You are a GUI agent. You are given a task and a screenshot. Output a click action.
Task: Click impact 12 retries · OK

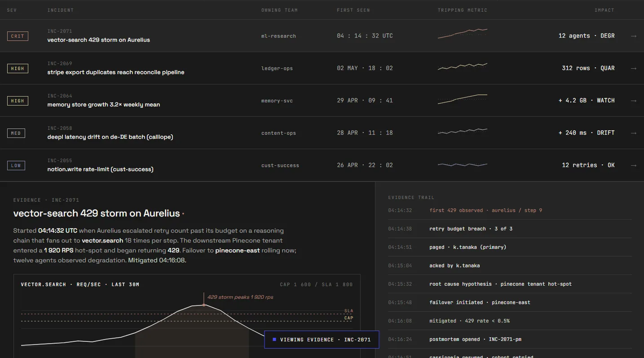tap(588, 165)
